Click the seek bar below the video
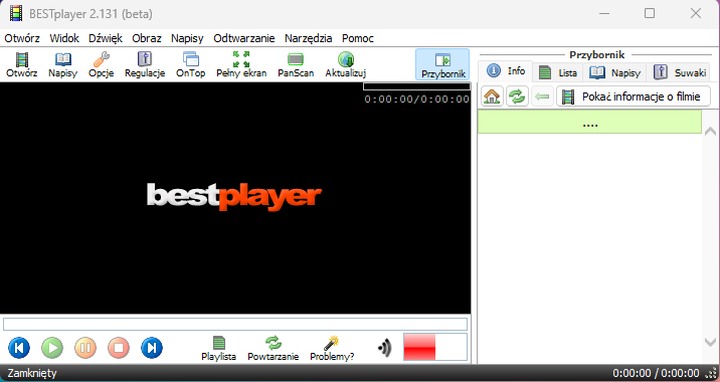This screenshot has width=720, height=382. click(235, 324)
